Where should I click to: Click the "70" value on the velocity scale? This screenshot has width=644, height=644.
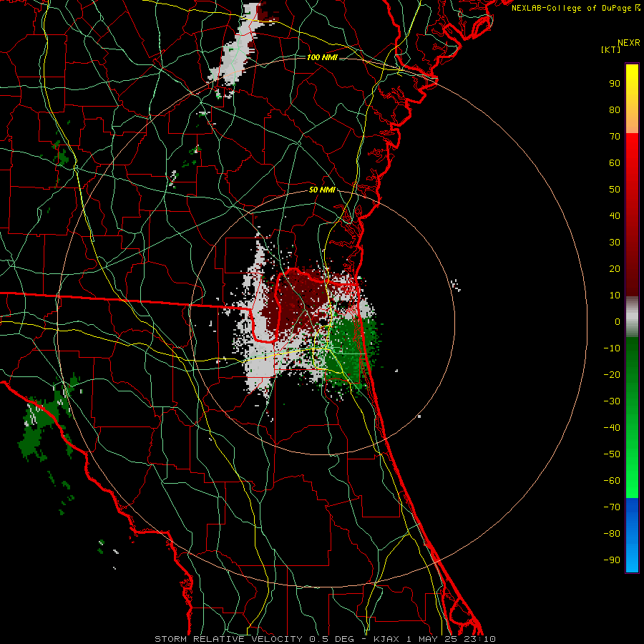[x=615, y=137]
